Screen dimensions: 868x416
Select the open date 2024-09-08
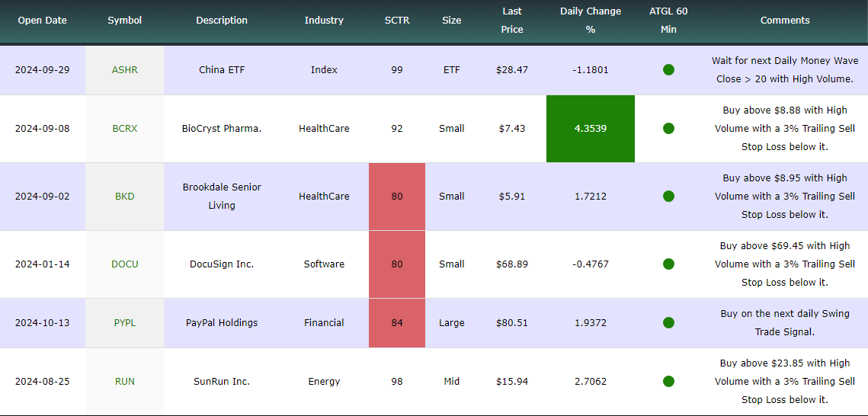[x=42, y=128]
